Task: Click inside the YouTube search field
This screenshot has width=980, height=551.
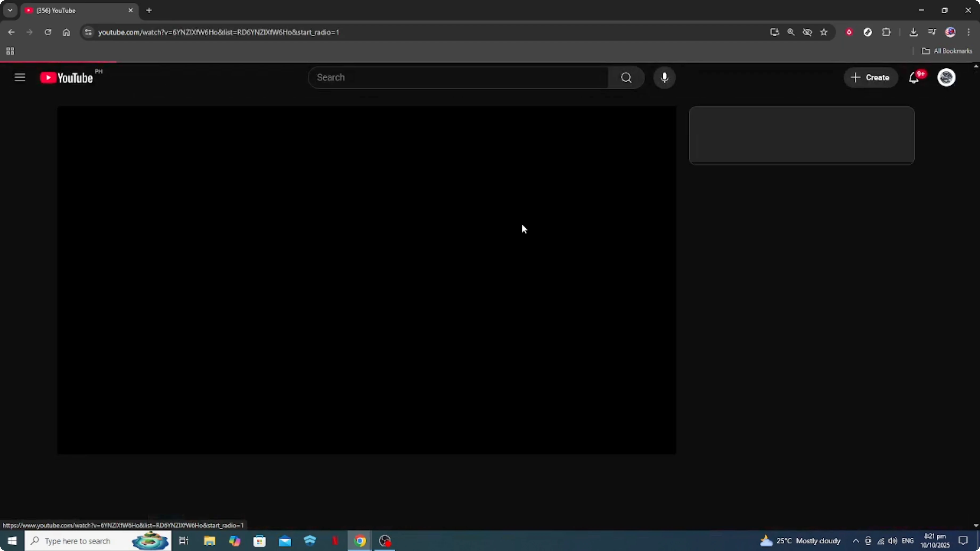Action: coord(456,77)
